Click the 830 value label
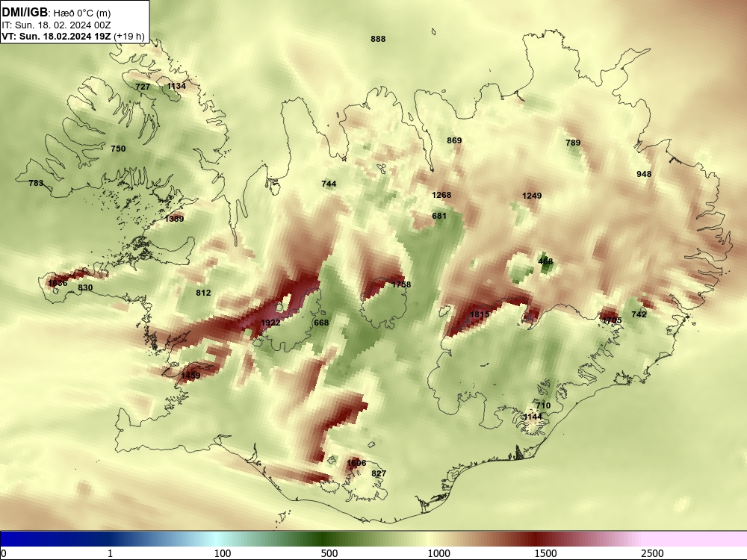 [x=85, y=287]
